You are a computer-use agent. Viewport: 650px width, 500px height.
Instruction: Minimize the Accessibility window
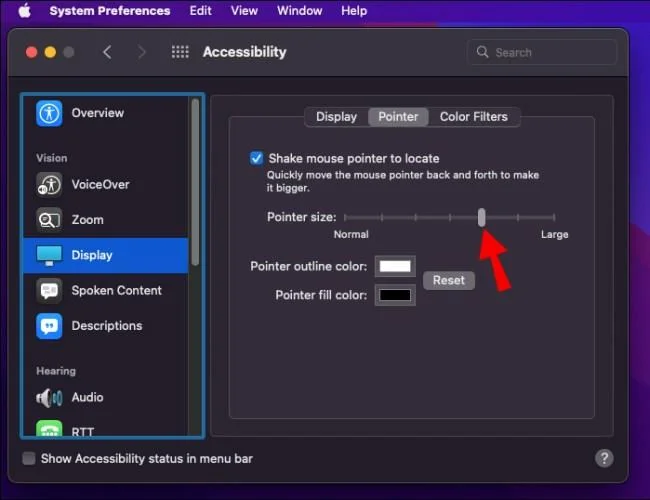[x=50, y=52]
